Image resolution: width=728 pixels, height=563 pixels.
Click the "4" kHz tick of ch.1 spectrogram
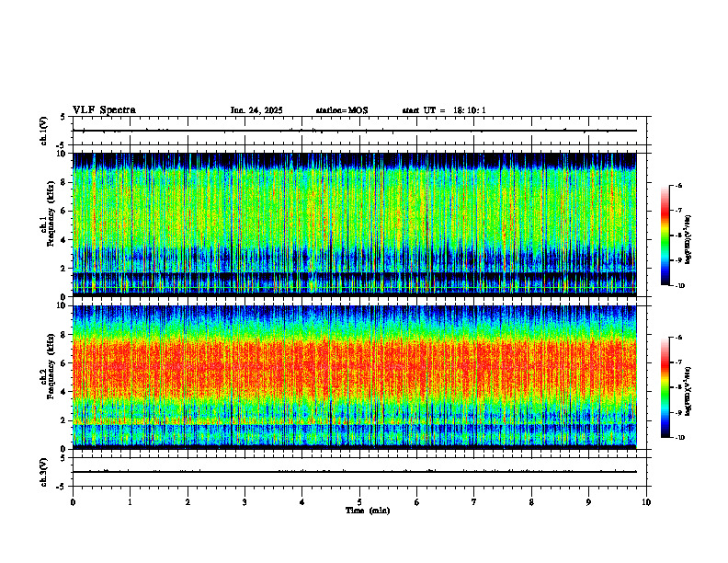click(64, 240)
